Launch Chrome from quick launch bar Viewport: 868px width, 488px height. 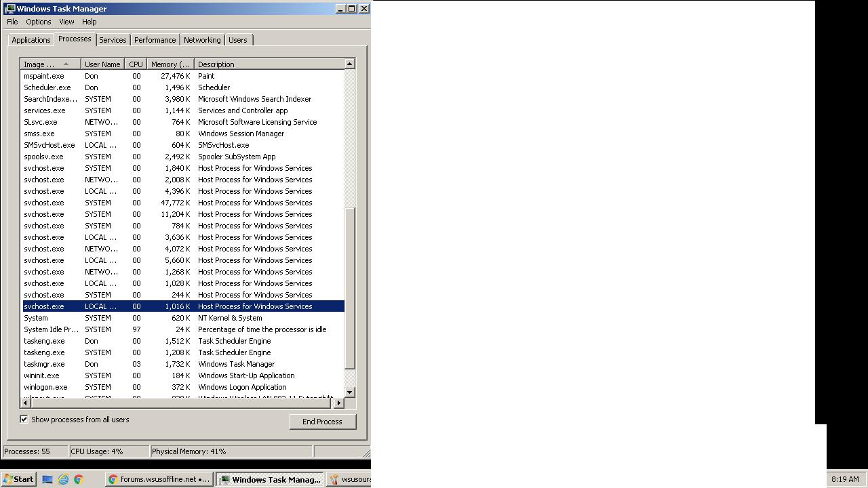79,479
